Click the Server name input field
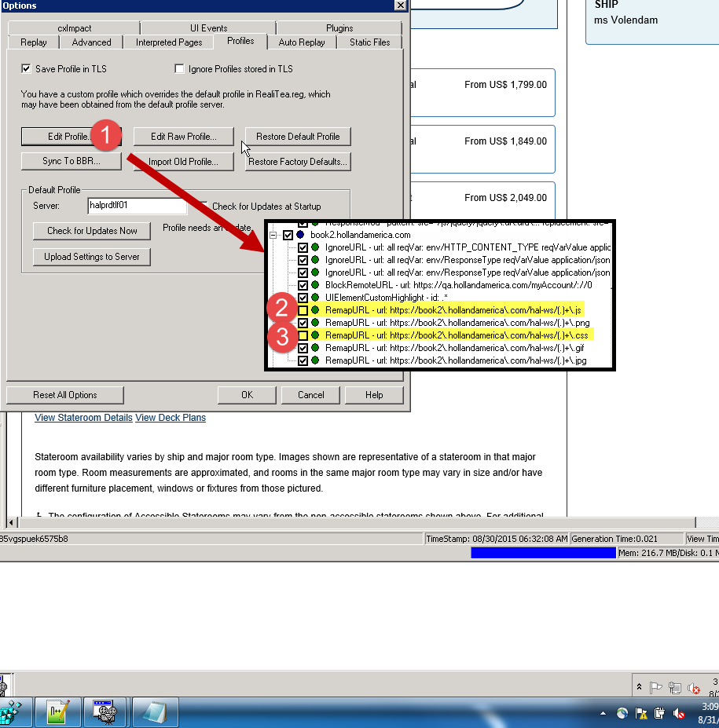 pyautogui.click(x=137, y=206)
